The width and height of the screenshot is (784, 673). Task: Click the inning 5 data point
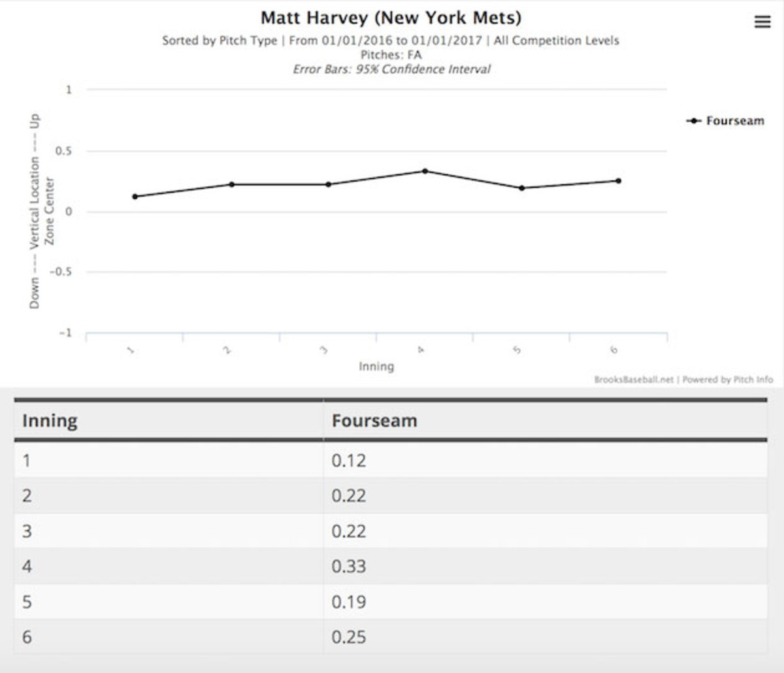[x=521, y=188]
